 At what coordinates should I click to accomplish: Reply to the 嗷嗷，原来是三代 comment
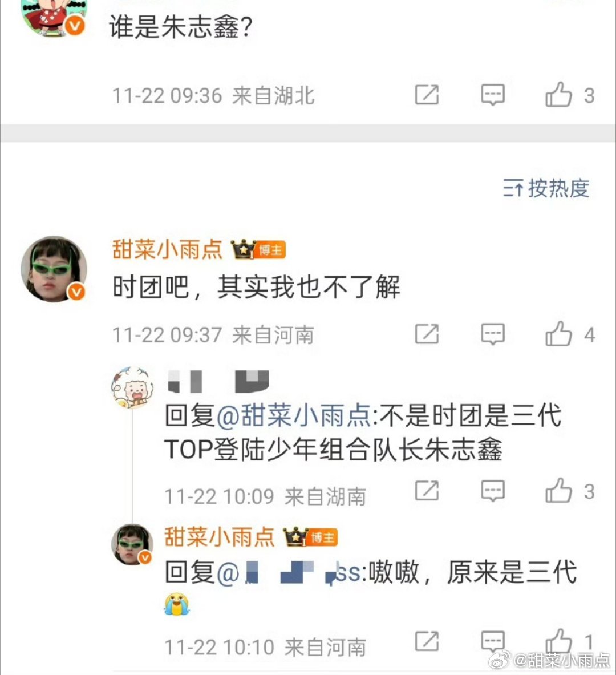[x=492, y=641]
